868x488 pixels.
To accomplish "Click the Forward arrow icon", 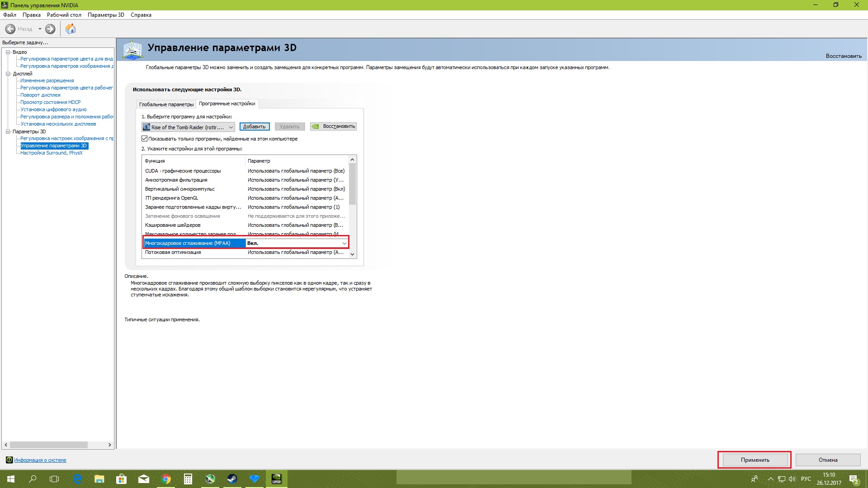I will click(50, 29).
